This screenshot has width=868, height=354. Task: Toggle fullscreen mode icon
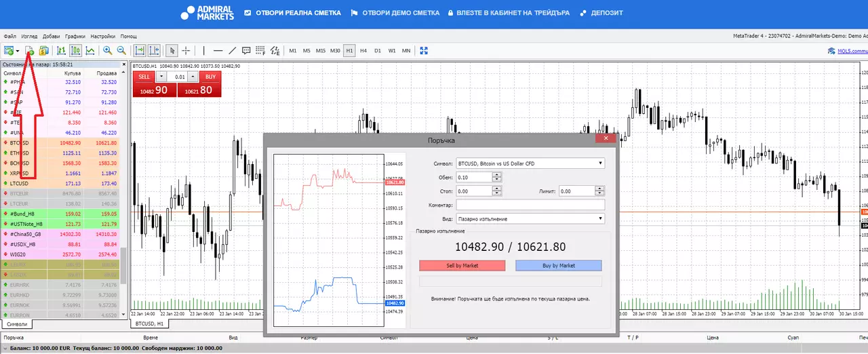pyautogui.click(x=424, y=50)
